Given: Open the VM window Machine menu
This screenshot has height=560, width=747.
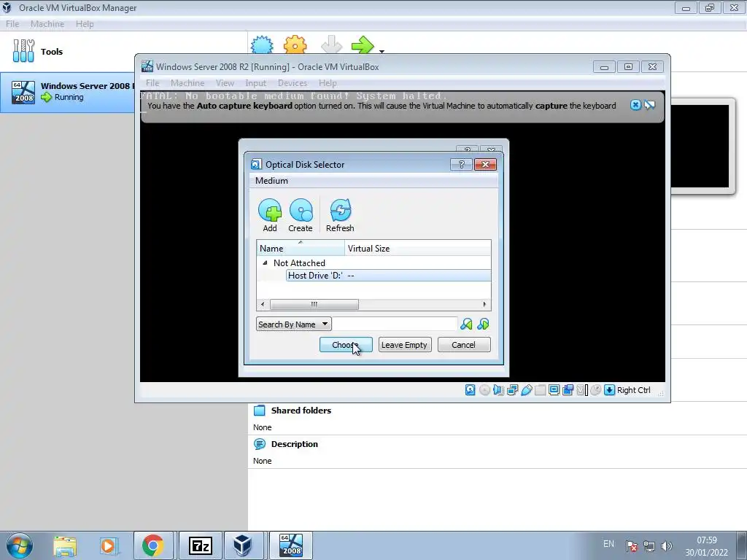Looking at the screenshot, I should click(x=187, y=83).
